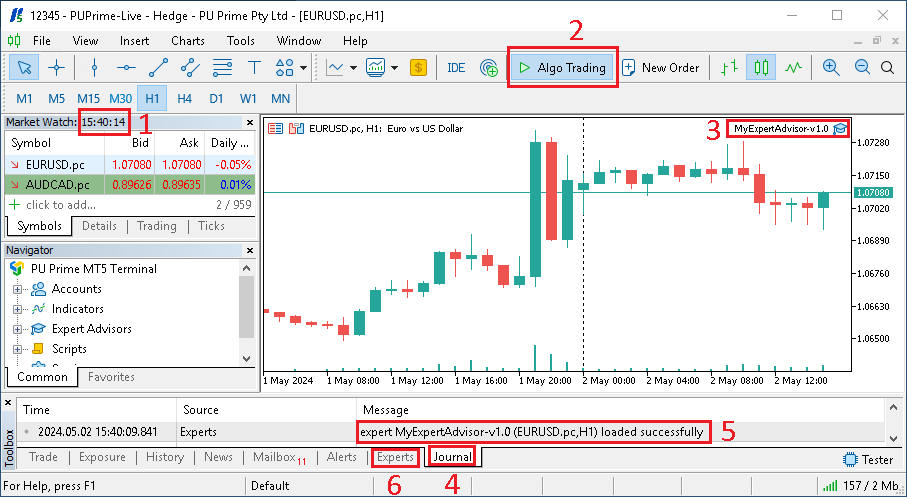Switch to Market Watch Trading tab

pos(156,226)
